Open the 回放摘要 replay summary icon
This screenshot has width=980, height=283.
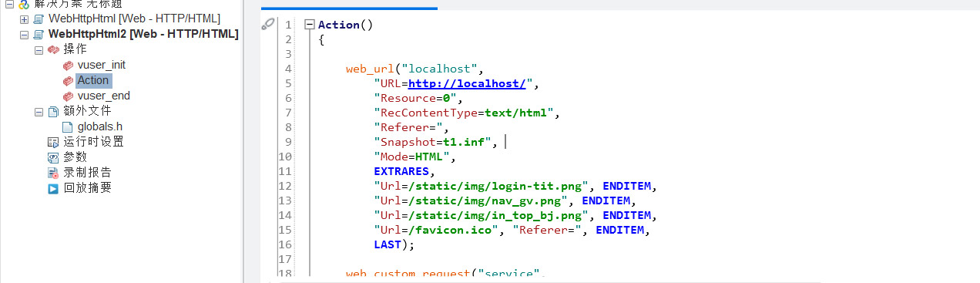tap(53, 188)
